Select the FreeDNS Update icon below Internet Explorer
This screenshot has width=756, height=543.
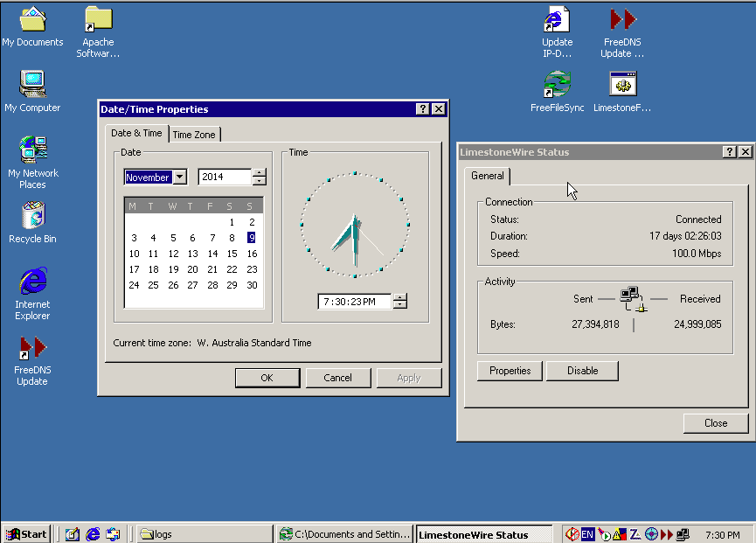tap(33, 360)
